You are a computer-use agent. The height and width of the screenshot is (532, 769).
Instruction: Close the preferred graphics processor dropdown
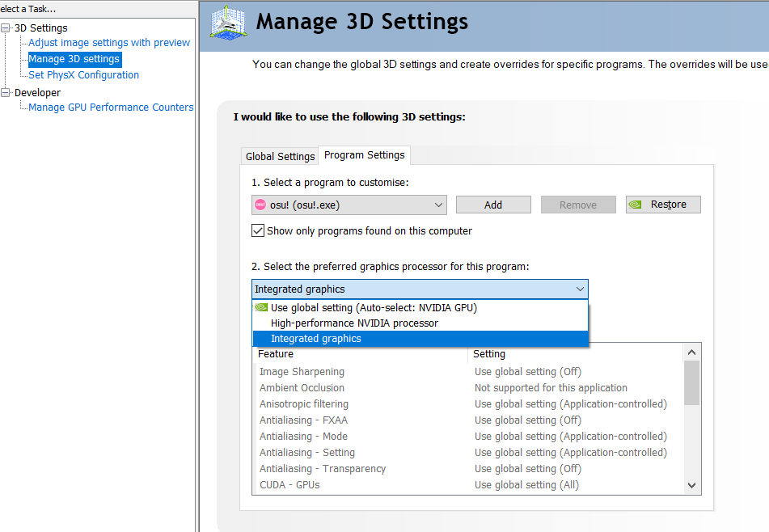click(580, 289)
